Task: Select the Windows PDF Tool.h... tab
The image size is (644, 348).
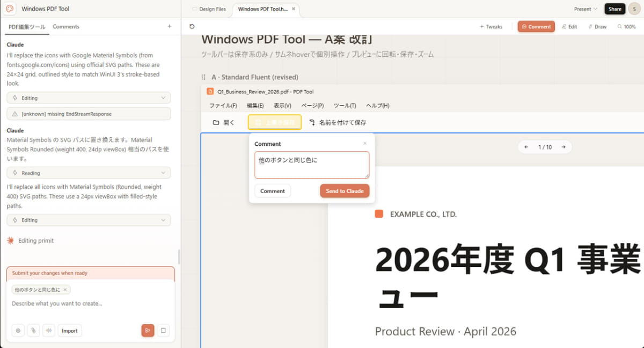Action: pyautogui.click(x=262, y=9)
